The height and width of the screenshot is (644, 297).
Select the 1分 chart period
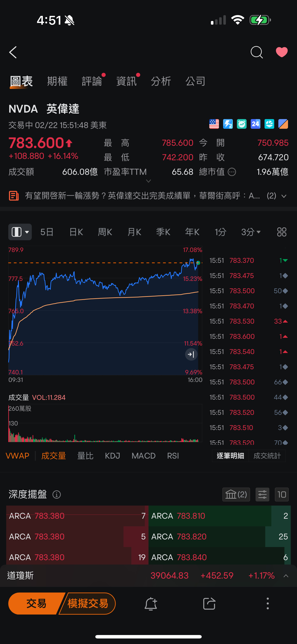point(221,232)
